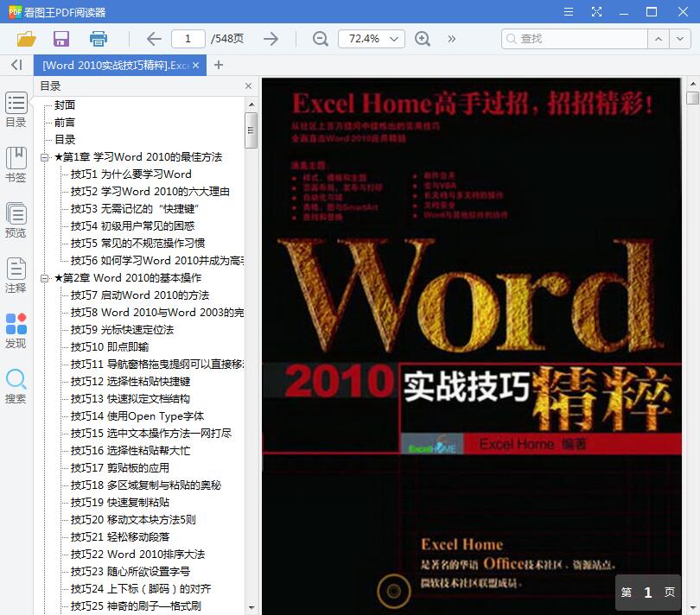The width and height of the screenshot is (700, 615).
Task: Open a file with the folder icon
Action: [26, 39]
